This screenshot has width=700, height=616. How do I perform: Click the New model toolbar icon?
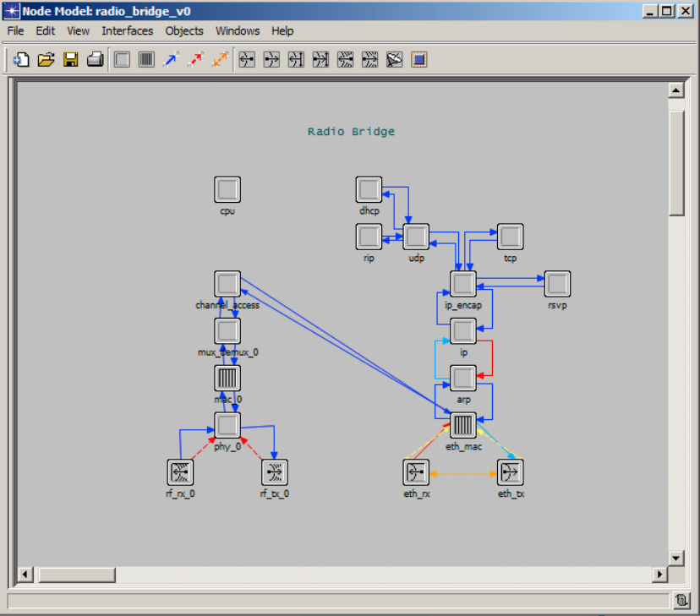tap(21, 59)
